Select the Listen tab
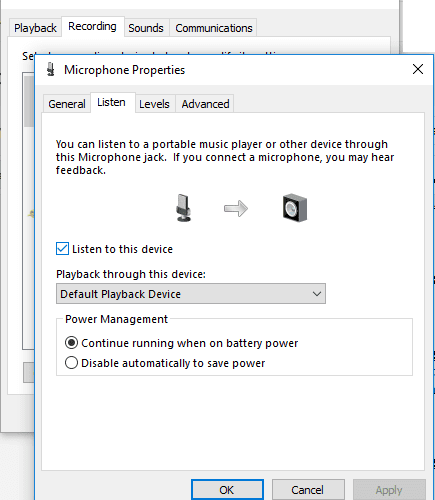 [111, 102]
